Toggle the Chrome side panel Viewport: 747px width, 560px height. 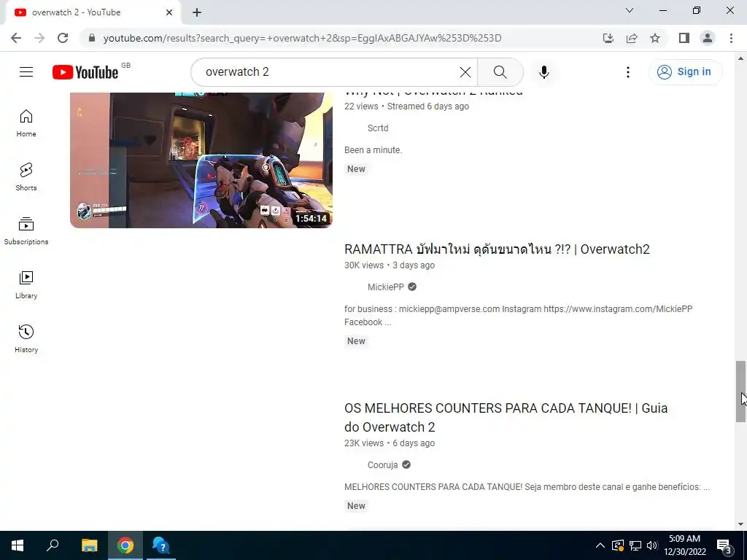684,38
